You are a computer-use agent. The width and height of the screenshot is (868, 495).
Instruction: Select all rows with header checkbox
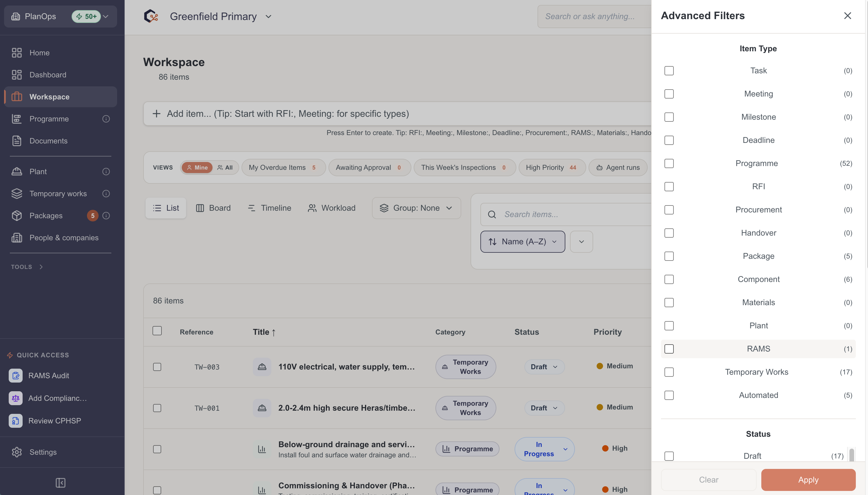point(157,331)
